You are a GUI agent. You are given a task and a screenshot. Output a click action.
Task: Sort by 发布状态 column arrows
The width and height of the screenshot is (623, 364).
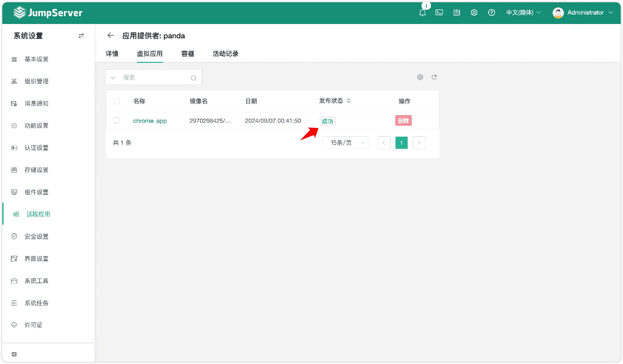(348, 101)
